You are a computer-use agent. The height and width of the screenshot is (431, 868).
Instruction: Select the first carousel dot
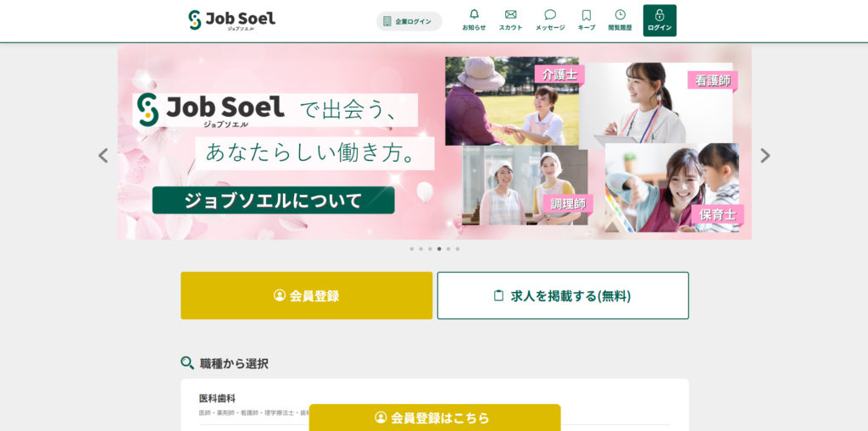(x=412, y=249)
